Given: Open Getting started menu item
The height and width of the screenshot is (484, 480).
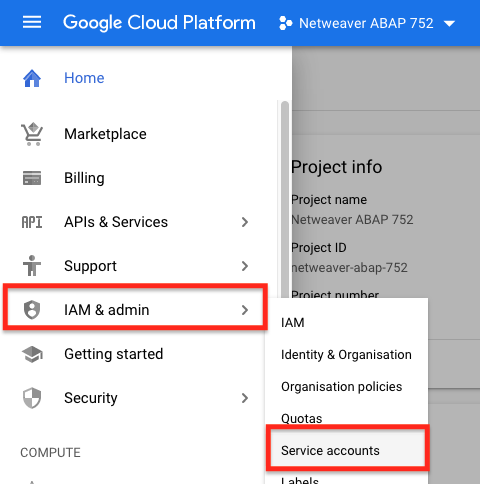Looking at the screenshot, I should click(x=114, y=354).
